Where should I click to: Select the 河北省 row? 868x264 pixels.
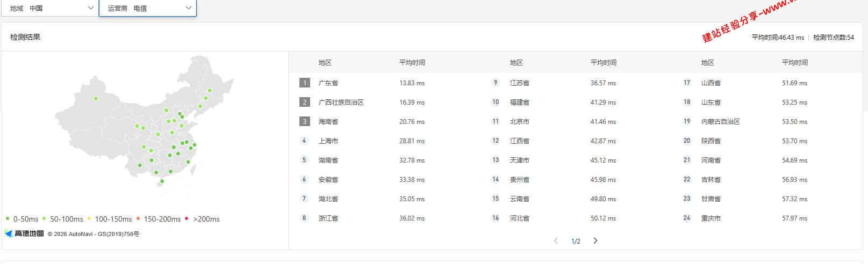point(576,218)
